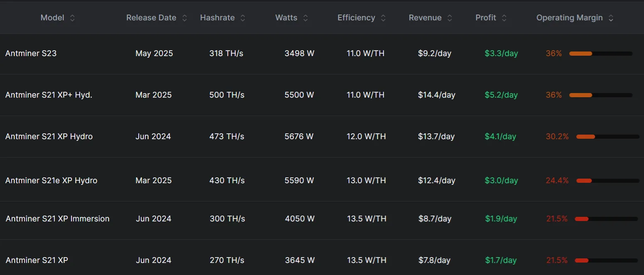
Task: Click the 21.5% margin value for Antminer S21 XP
Action: tap(557, 260)
